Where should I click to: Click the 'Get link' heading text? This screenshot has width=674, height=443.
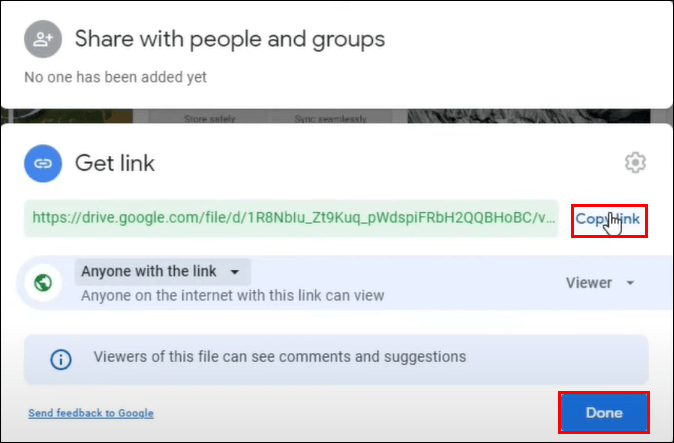point(115,163)
